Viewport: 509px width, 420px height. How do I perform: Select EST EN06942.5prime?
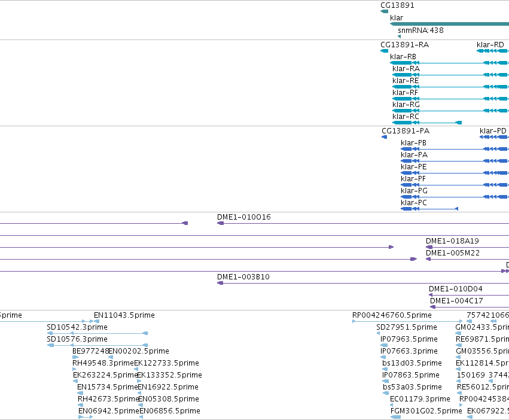coord(109,411)
